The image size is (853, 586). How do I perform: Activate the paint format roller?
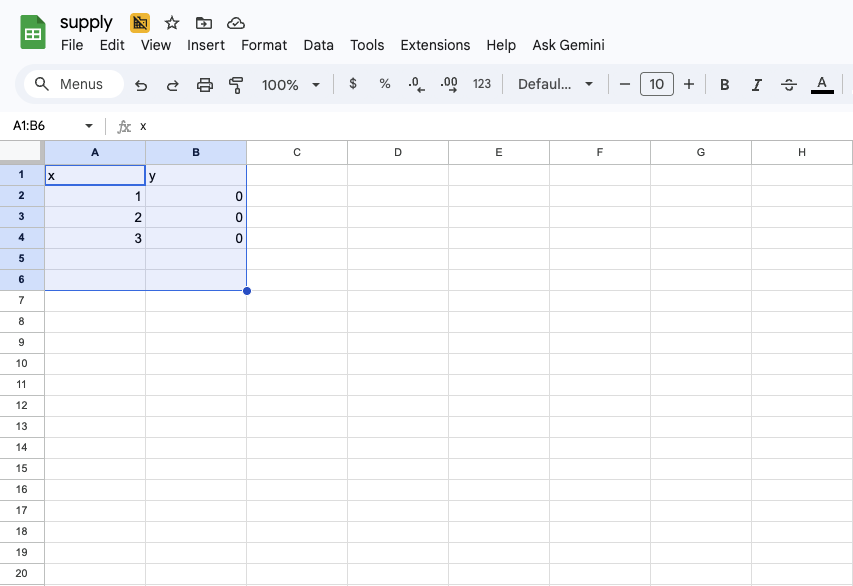pos(236,85)
